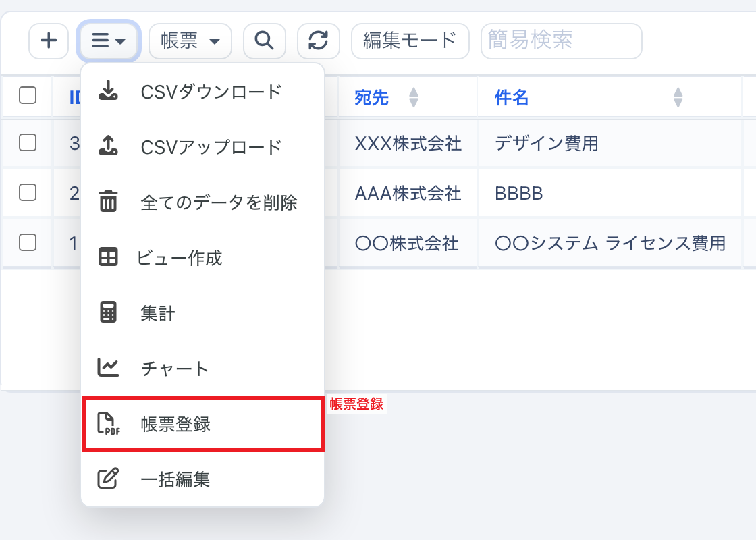This screenshot has width=756, height=540.
Task: Tick the checkbox for 〇〇株式会社 row
Action: coord(28,242)
